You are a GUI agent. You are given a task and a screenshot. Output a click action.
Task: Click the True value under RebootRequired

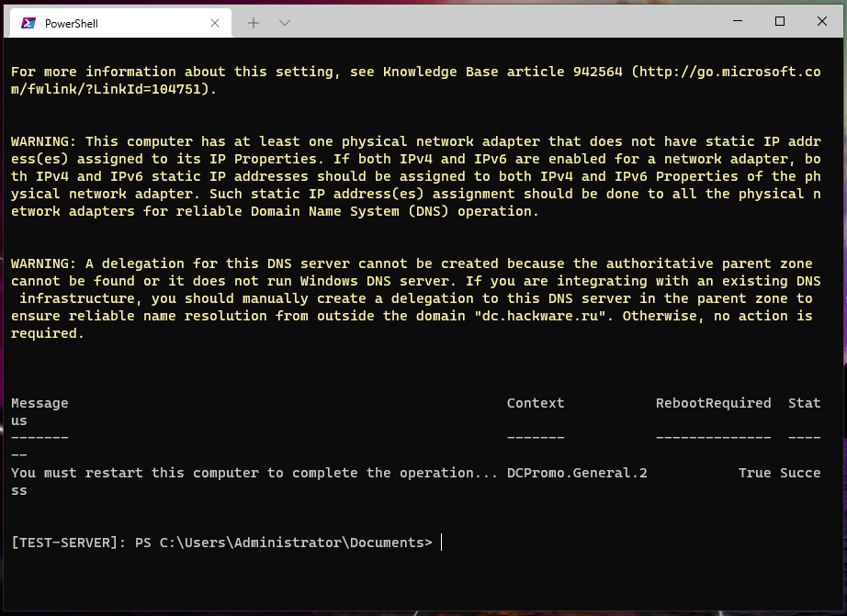[754, 473]
